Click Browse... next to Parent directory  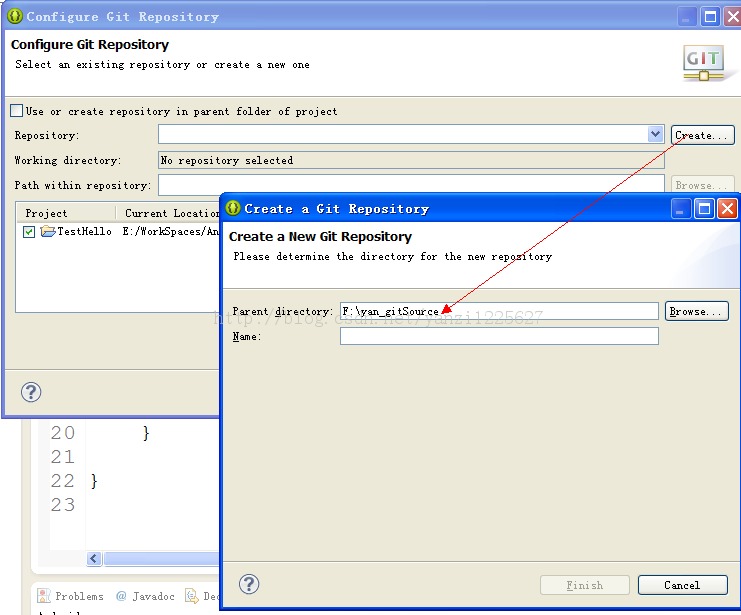click(x=697, y=312)
